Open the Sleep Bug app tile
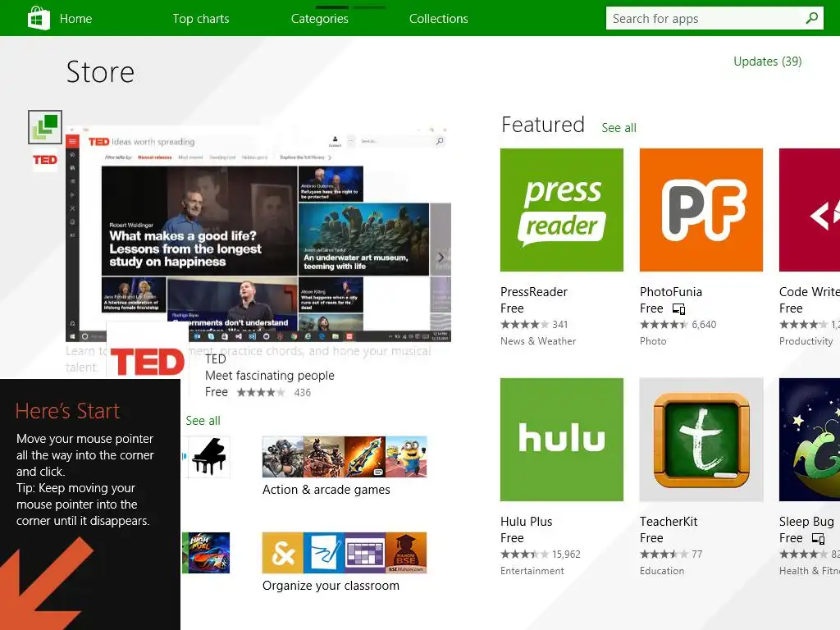 [x=810, y=440]
